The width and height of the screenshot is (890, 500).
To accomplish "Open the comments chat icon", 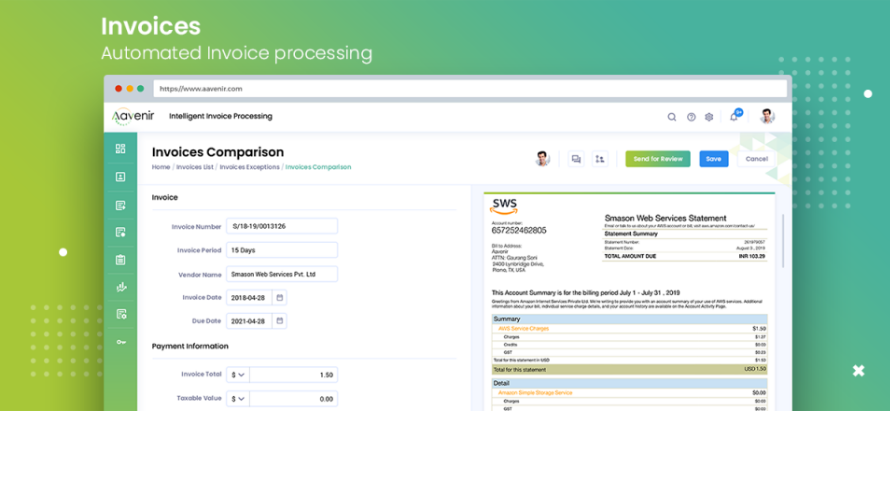I will 576,159.
